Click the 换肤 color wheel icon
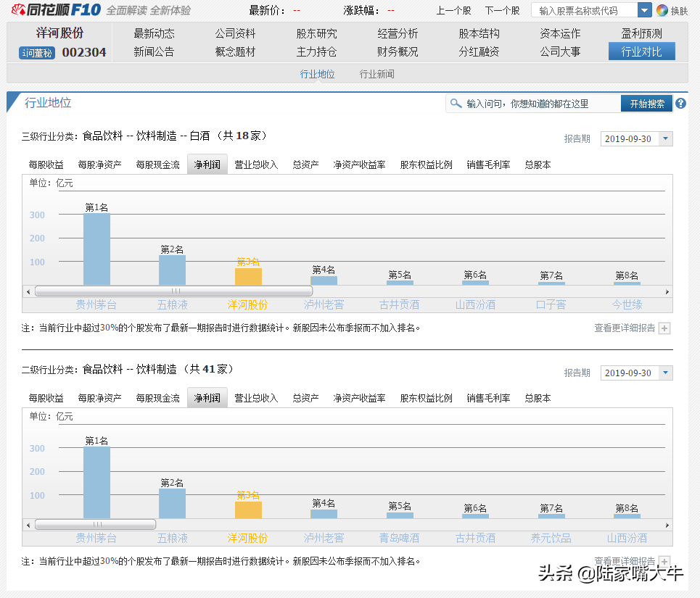Viewport: 700px width, 598px height. pos(662,10)
